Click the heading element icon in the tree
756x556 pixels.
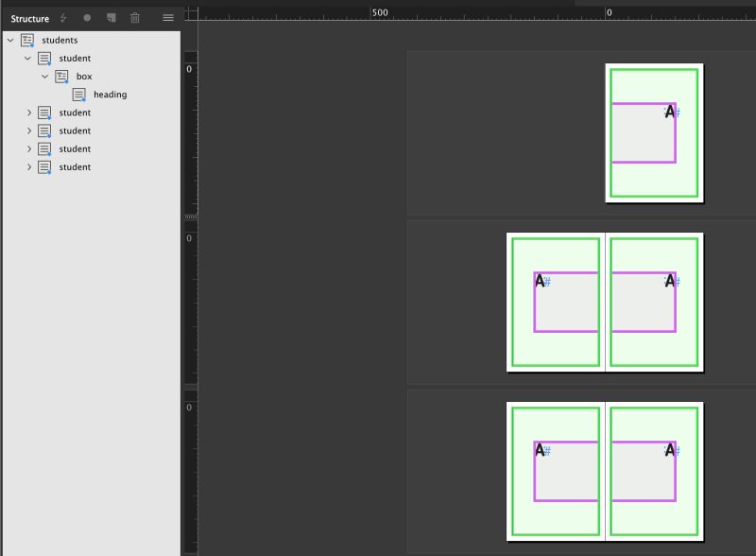tap(80, 94)
